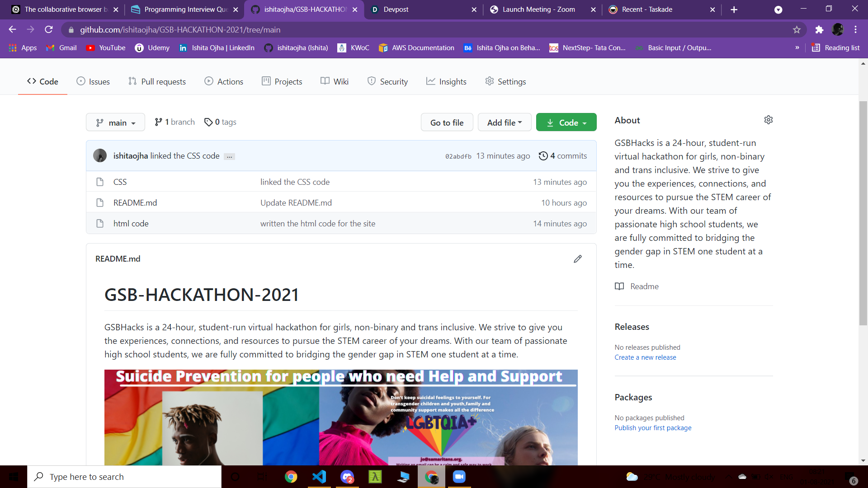Click the Windows taskbar search box

click(x=124, y=477)
